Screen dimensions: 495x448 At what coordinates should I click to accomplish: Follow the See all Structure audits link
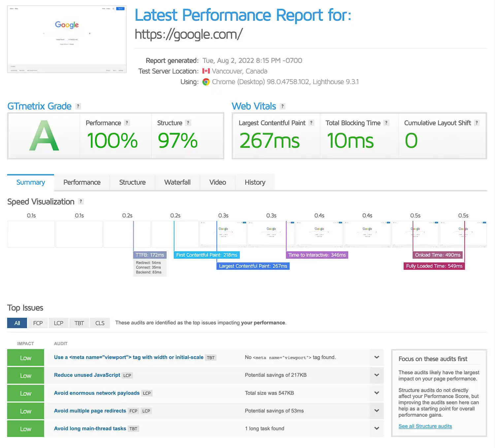point(425,426)
